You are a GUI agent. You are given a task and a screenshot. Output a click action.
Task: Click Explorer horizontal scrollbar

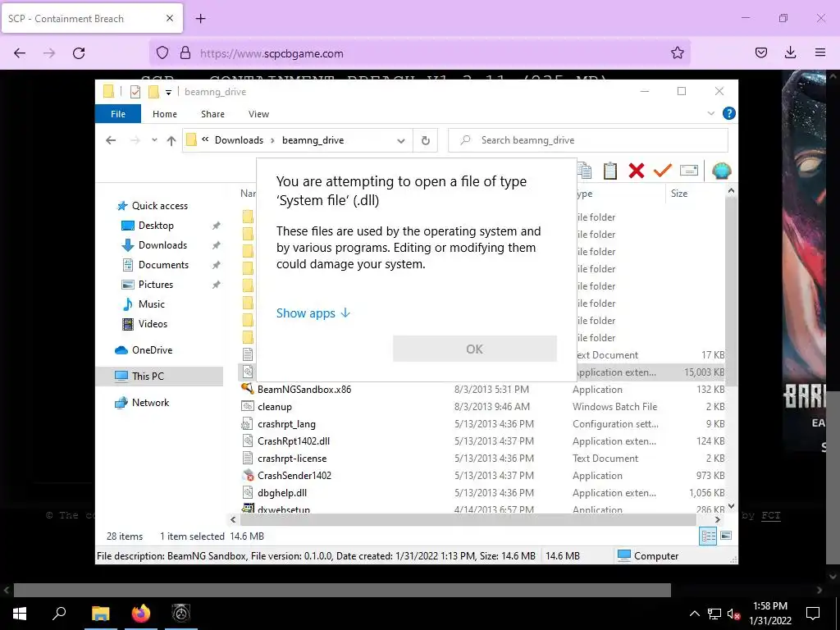coord(468,519)
